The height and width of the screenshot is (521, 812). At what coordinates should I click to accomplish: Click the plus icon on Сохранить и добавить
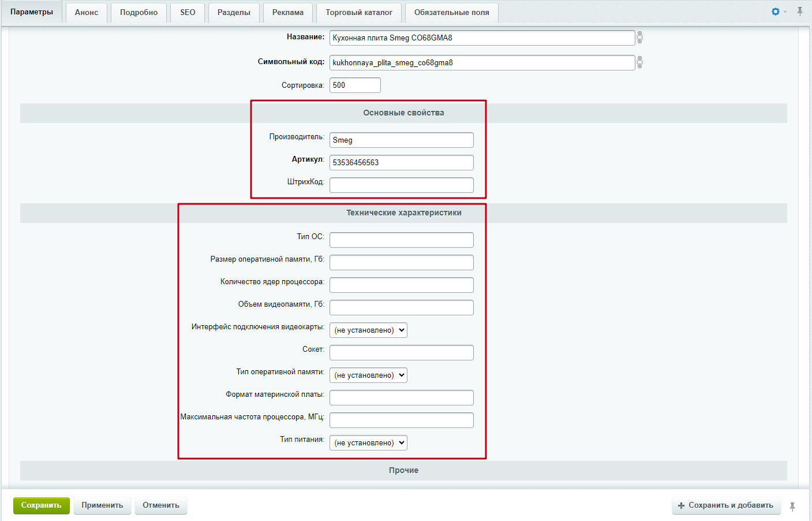tap(681, 505)
